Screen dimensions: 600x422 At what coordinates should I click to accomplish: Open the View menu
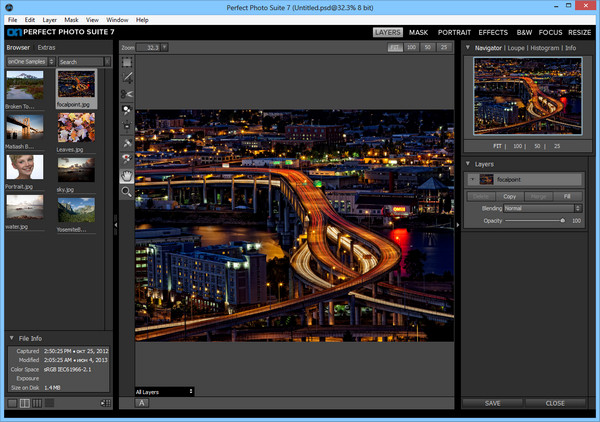point(92,20)
